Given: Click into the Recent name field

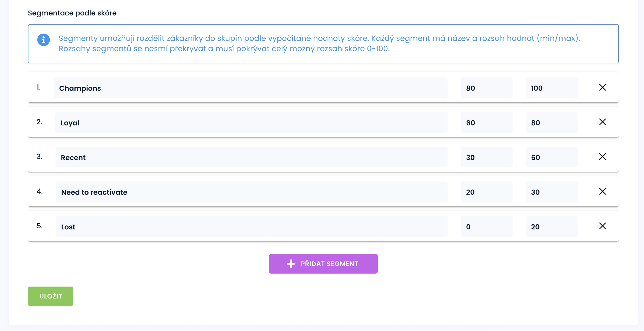Looking at the screenshot, I should click(251, 157).
